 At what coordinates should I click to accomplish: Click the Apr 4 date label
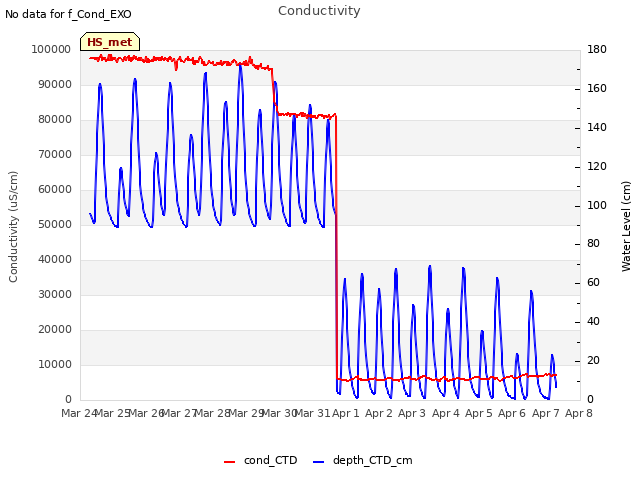tap(446, 413)
